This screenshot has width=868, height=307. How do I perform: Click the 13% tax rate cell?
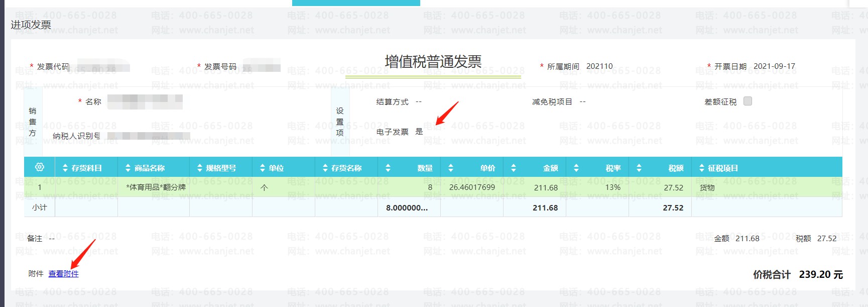click(612, 187)
